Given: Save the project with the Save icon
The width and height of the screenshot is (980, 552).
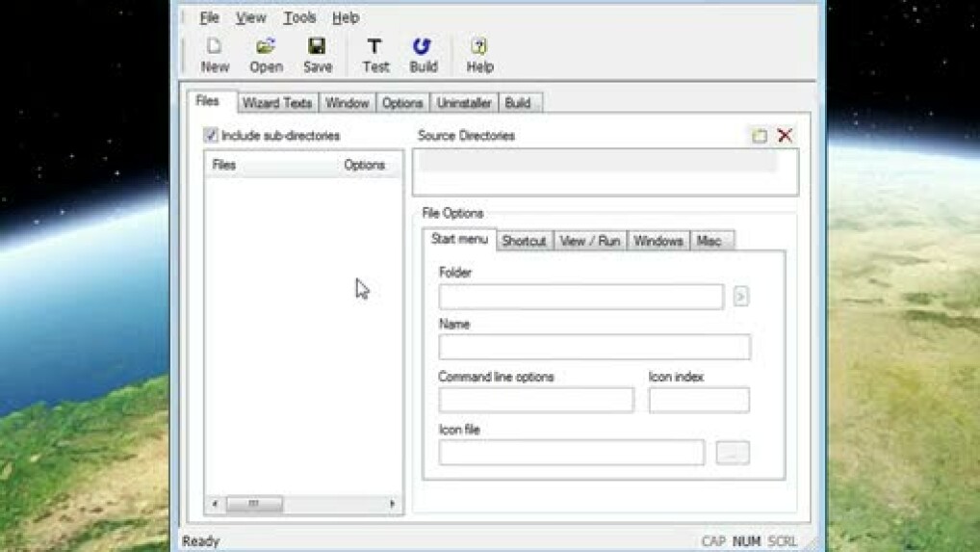Looking at the screenshot, I should tap(317, 55).
